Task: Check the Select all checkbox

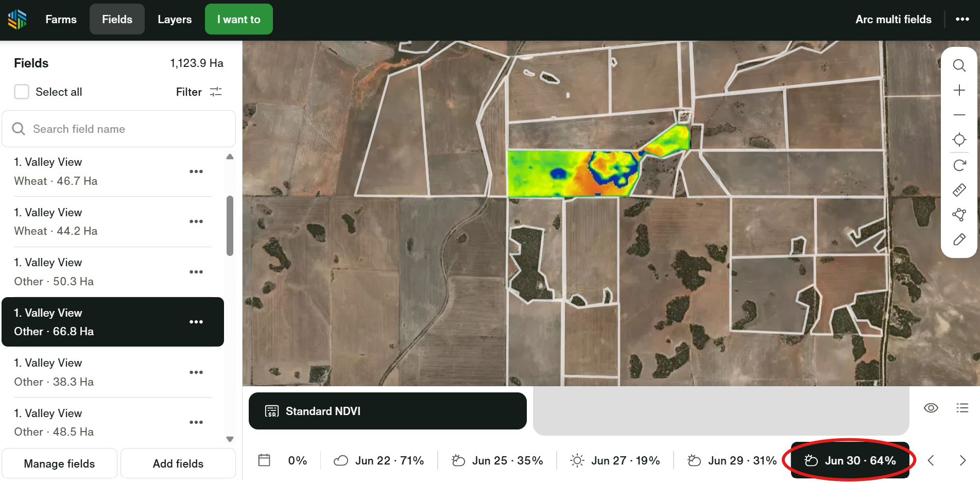Action: pos(22,92)
